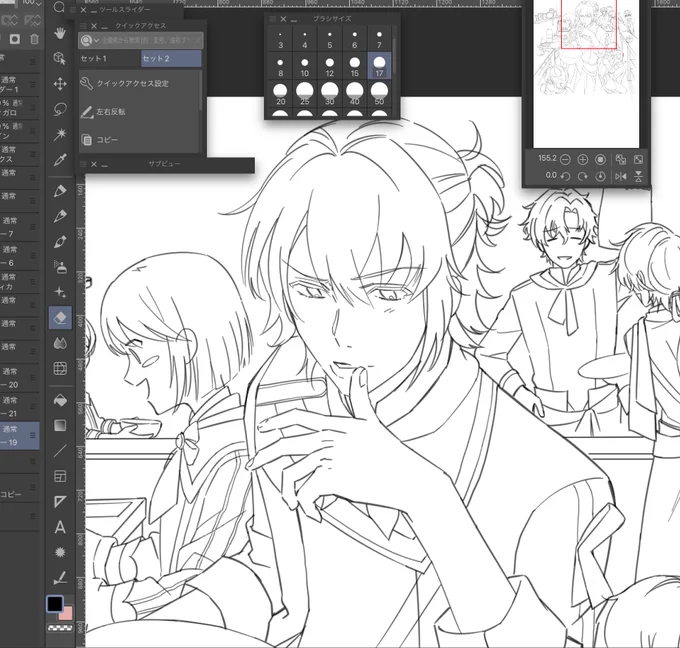Open the サブビュー panel menu icon
This screenshot has width=680, height=648.
[84, 164]
